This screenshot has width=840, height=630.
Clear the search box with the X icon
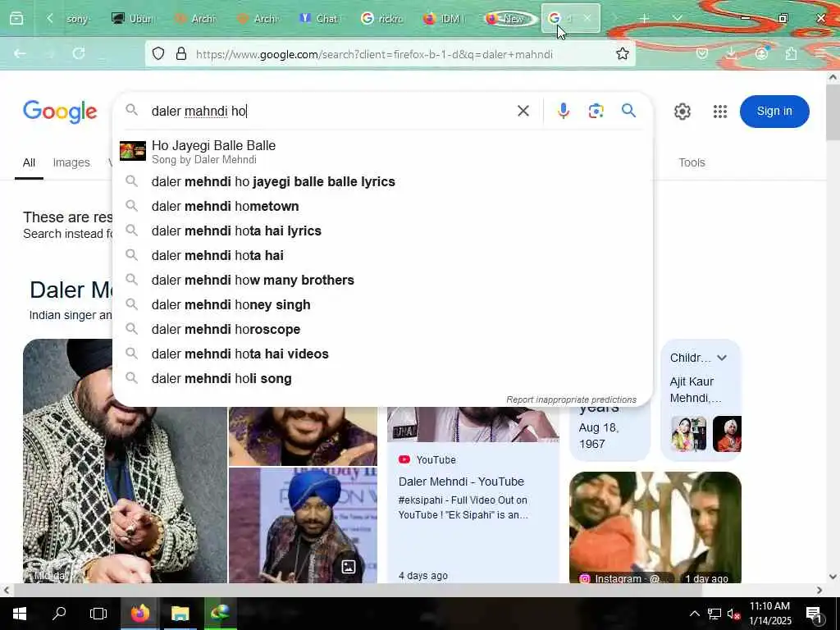coord(523,111)
